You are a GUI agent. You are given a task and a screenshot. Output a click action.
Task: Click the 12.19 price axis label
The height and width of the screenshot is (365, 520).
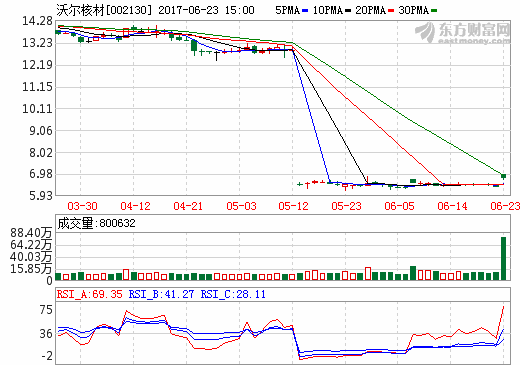[x=37, y=65]
